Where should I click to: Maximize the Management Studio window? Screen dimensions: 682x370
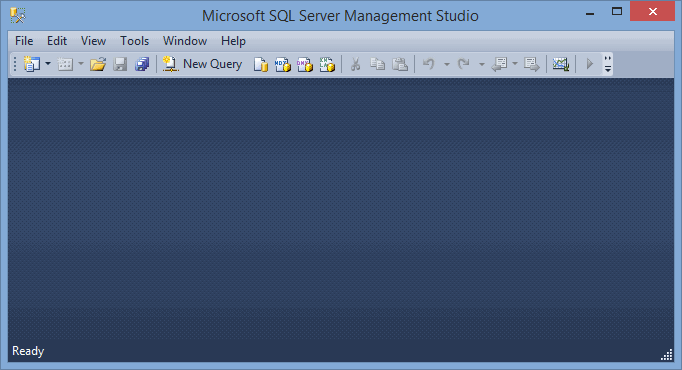click(617, 12)
